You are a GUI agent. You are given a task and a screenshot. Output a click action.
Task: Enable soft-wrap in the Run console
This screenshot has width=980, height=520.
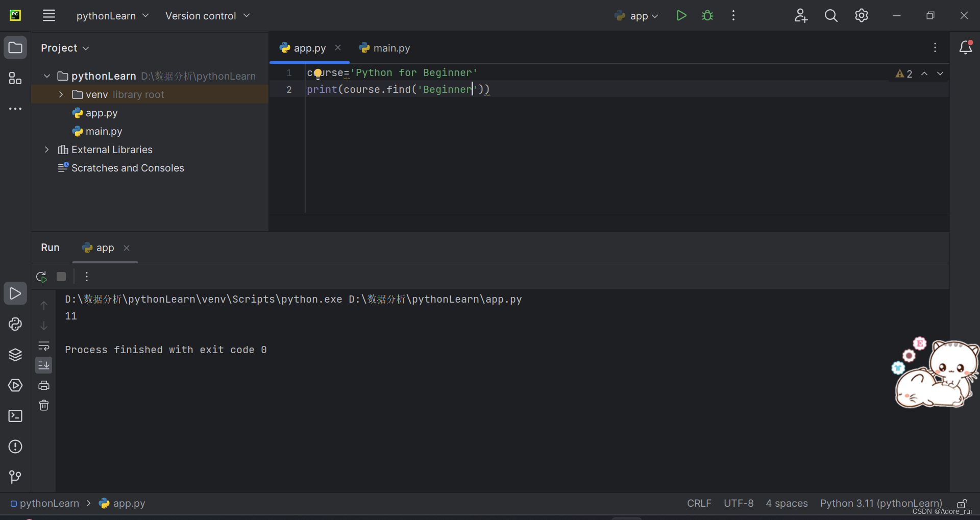pyautogui.click(x=44, y=346)
